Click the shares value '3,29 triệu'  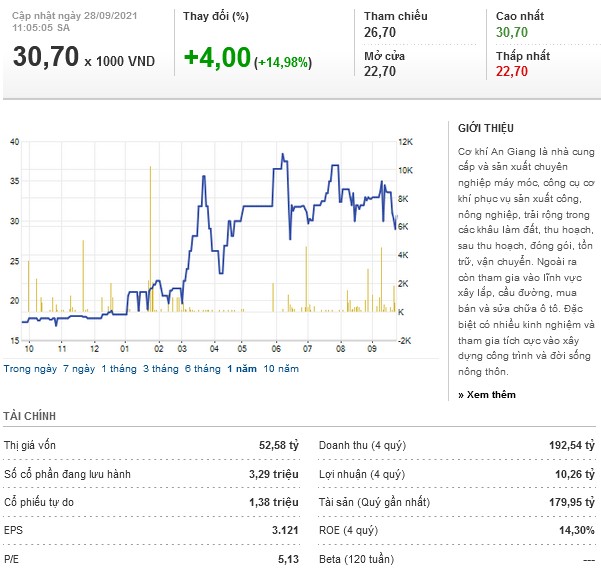(274, 474)
